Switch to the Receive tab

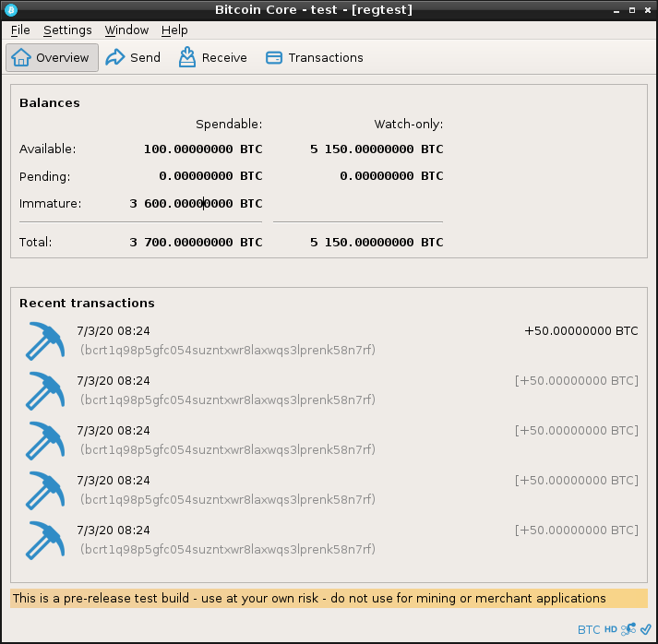[x=213, y=57]
